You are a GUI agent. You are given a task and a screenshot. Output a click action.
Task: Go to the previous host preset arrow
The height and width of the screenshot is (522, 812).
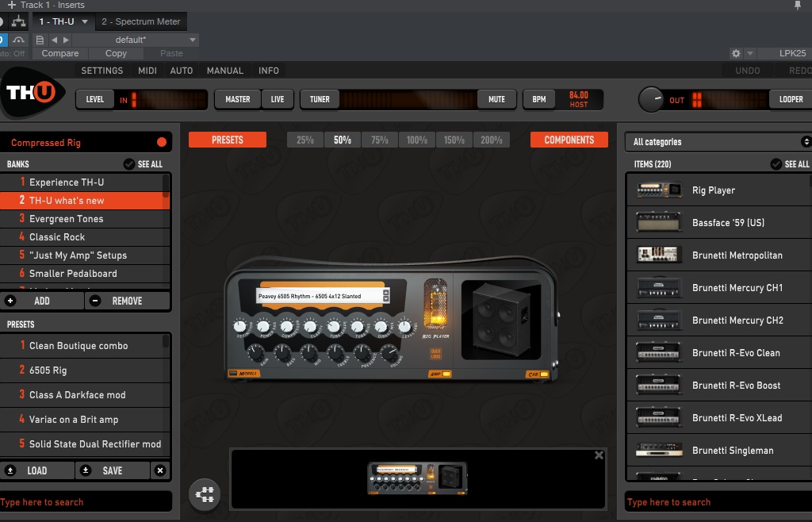click(x=54, y=40)
